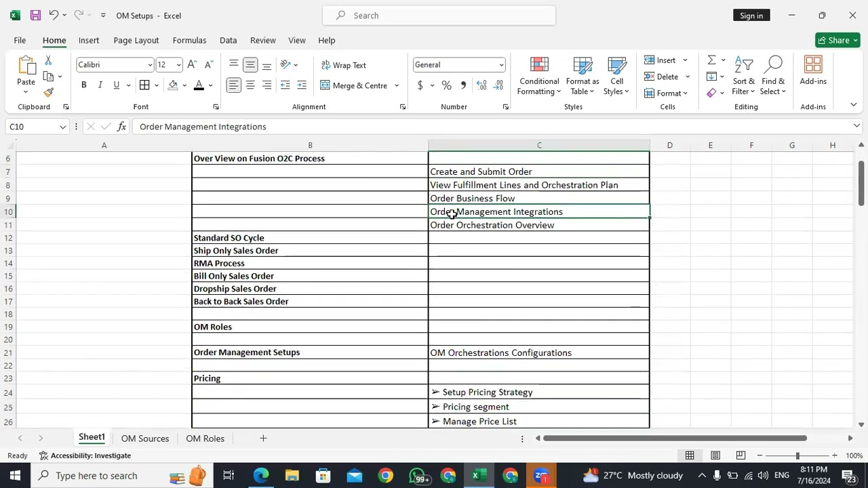Apply Percent Style format
868x488 pixels.
(x=446, y=85)
